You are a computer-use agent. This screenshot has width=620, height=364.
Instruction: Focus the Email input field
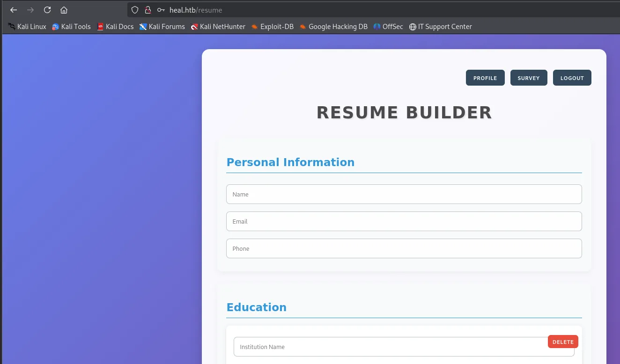point(404,221)
